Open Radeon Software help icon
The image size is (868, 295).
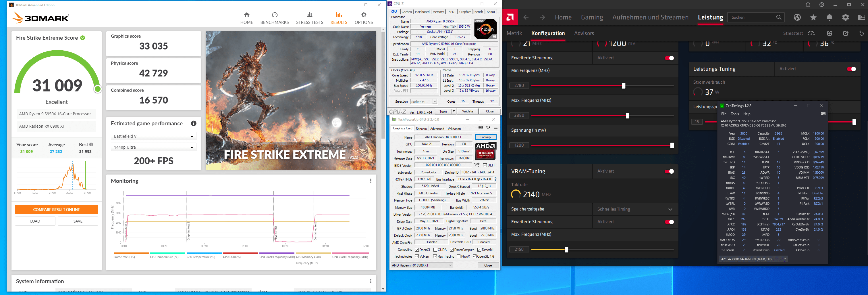821,5
